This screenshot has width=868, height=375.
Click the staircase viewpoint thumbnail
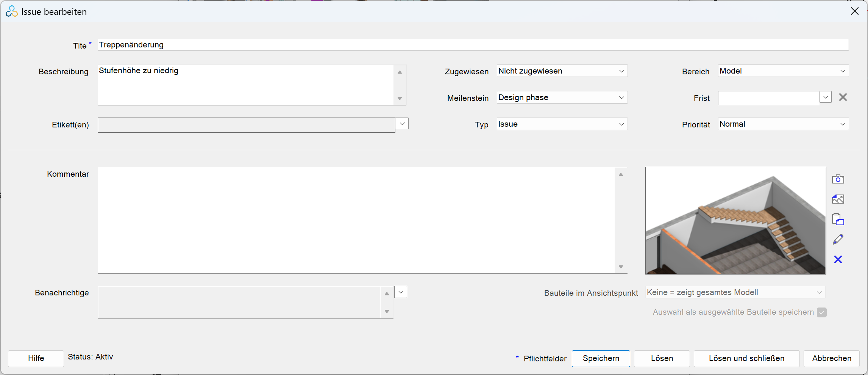coord(735,221)
